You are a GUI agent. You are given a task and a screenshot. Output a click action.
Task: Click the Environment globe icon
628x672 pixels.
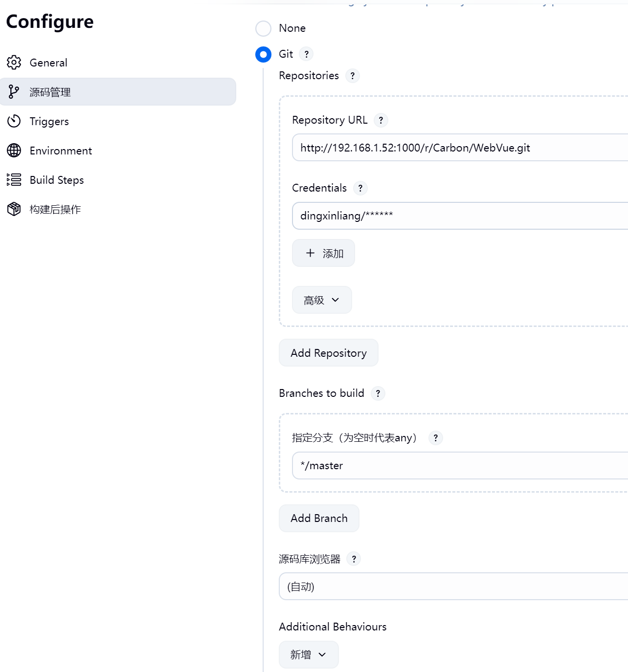coord(14,151)
